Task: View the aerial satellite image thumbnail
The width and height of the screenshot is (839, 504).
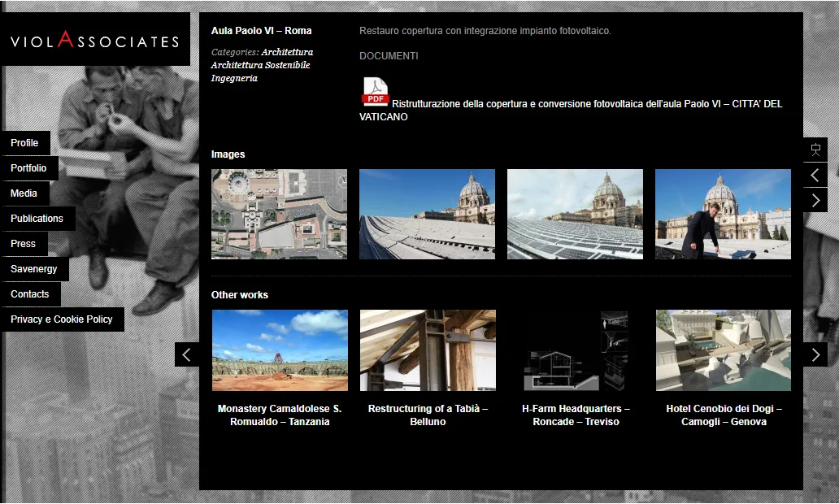Action: point(279,214)
